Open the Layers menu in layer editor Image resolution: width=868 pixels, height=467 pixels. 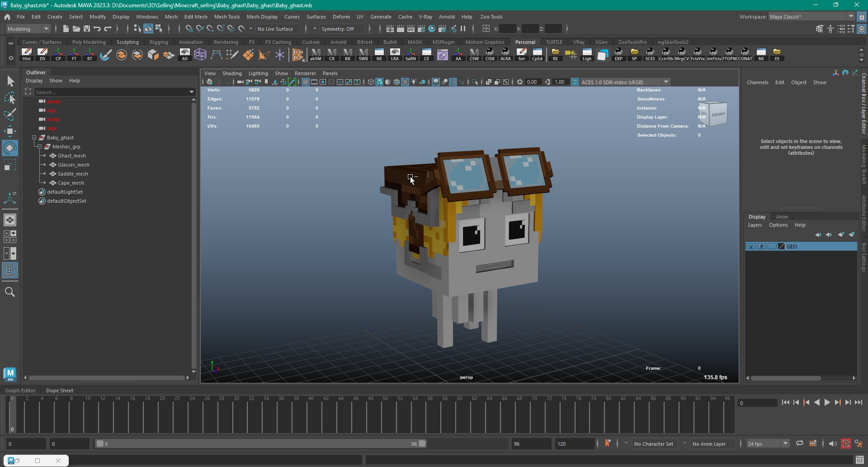point(755,225)
